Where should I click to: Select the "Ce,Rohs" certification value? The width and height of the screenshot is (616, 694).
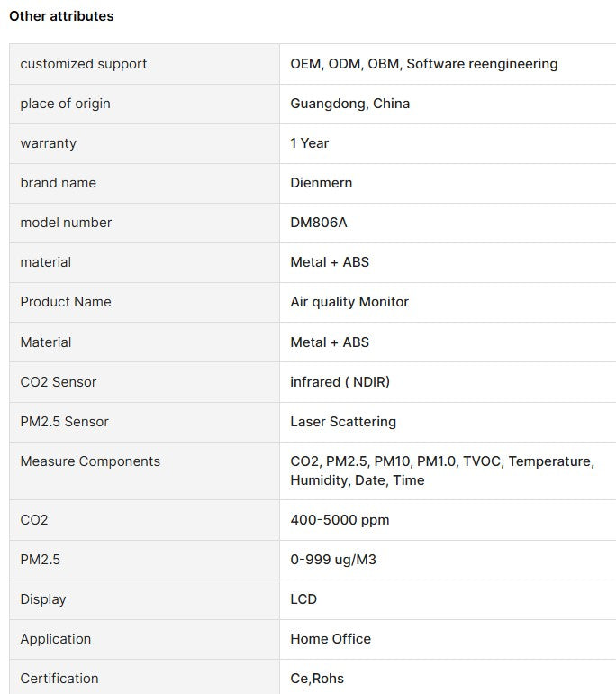click(x=317, y=679)
